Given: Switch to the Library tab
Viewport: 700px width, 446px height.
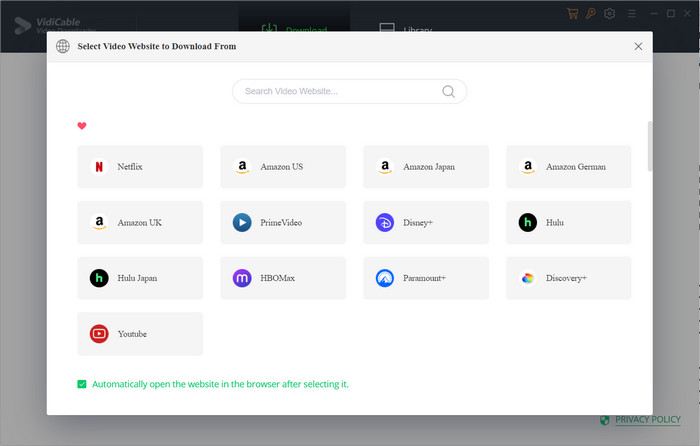Looking at the screenshot, I should (x=405, y=29).
